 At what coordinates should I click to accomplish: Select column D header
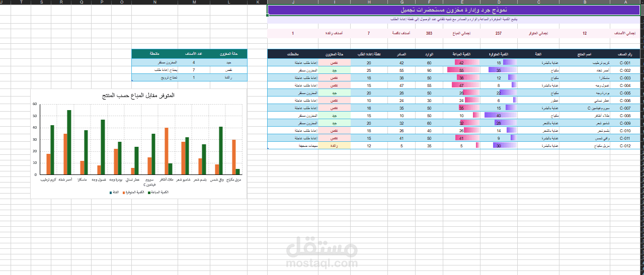click(498, 2)
